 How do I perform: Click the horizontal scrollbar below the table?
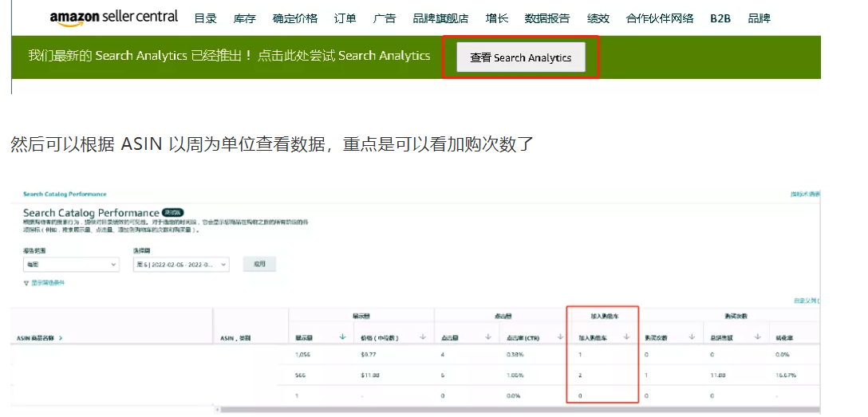pos(520,410)
